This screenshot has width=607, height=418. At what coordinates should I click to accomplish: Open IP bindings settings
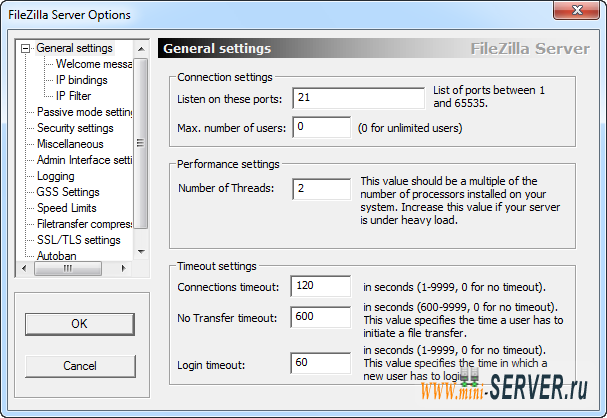coord(81,80)
